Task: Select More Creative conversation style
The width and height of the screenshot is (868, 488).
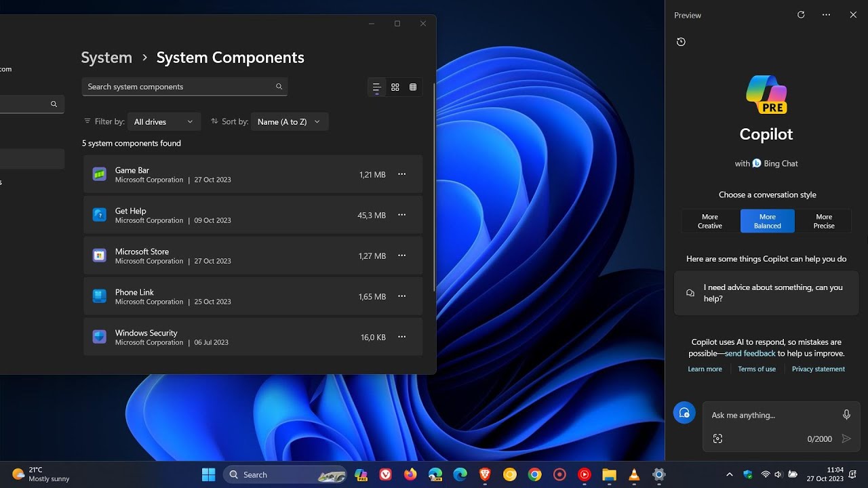Action: coord(710,221)
